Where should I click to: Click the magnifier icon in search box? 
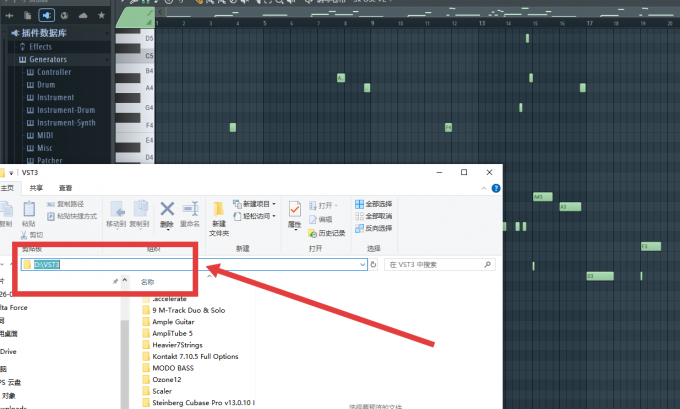487,265
